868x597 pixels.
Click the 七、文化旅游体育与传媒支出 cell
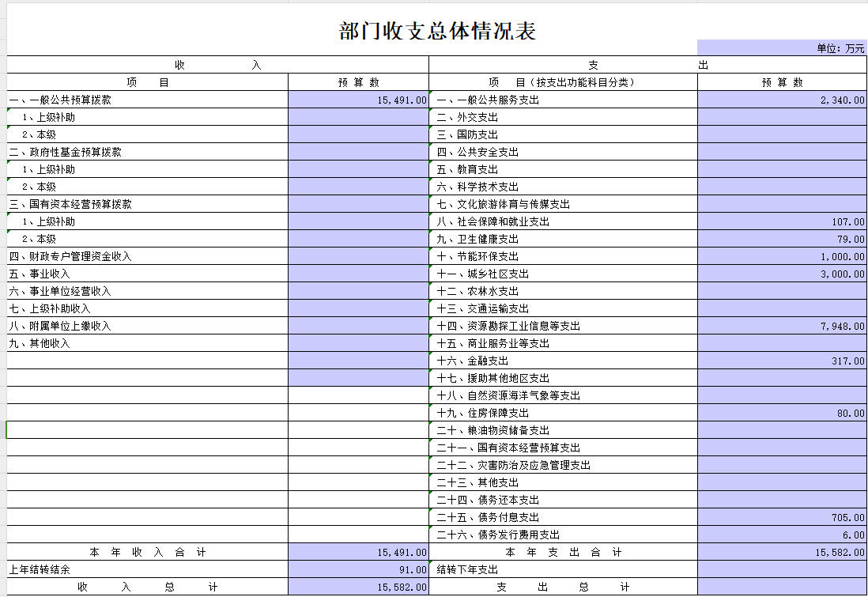point(563,204)
